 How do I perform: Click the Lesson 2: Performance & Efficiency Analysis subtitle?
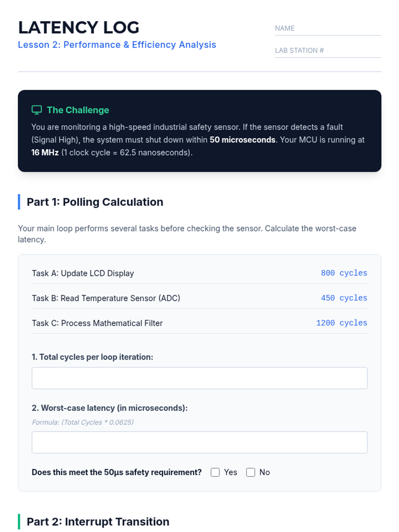pos(117,45)
